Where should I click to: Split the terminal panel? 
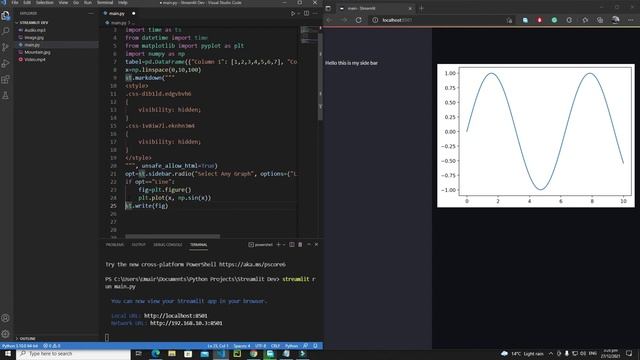(292, 244)
